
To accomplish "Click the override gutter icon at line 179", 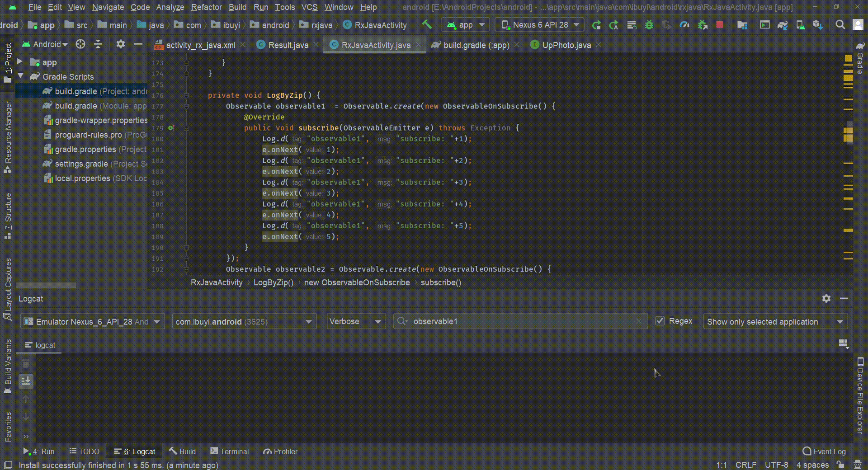I will [171, 128].
